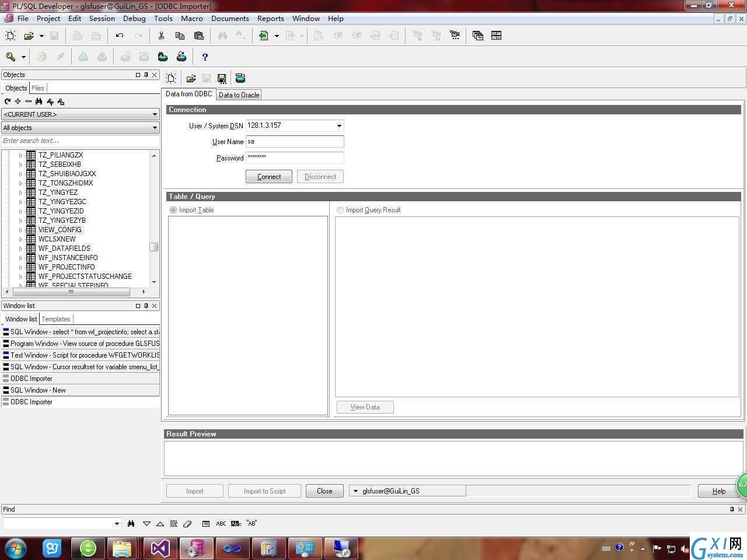This screenshot has width=747, height=560.
Task: Click the binoculars icon in Objects panel
Action: pyautogui.click(x=39, y=101)
